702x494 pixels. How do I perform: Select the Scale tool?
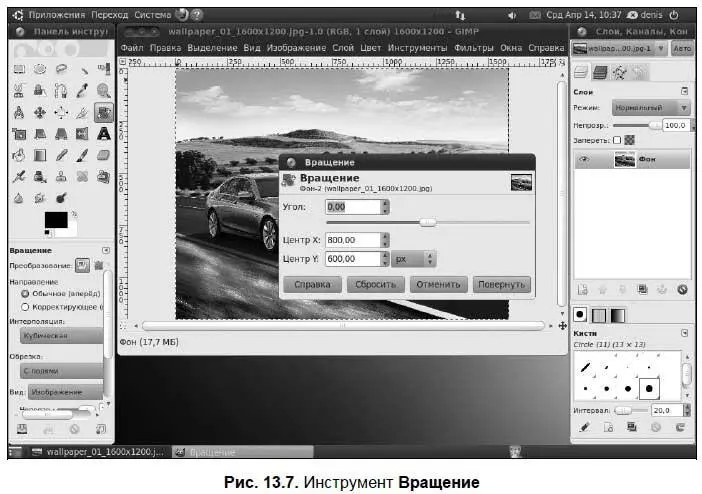19,133
